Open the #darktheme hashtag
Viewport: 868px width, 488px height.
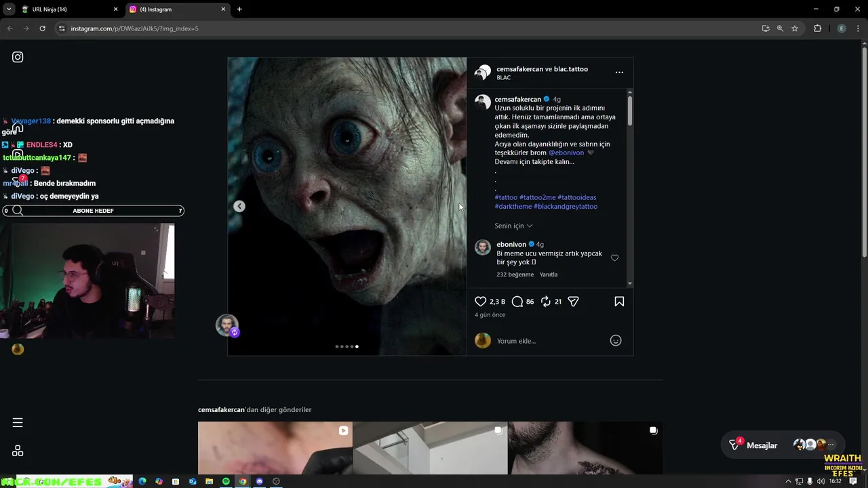[x=513, y=206]
